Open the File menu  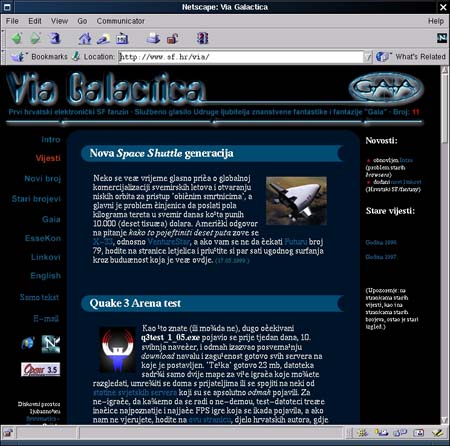[12, 21]
